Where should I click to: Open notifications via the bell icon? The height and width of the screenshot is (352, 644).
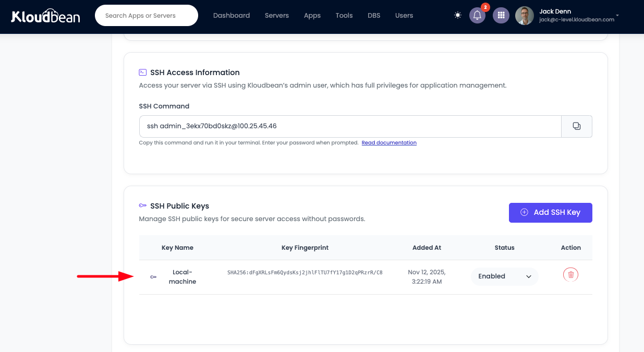click(477, 15)
